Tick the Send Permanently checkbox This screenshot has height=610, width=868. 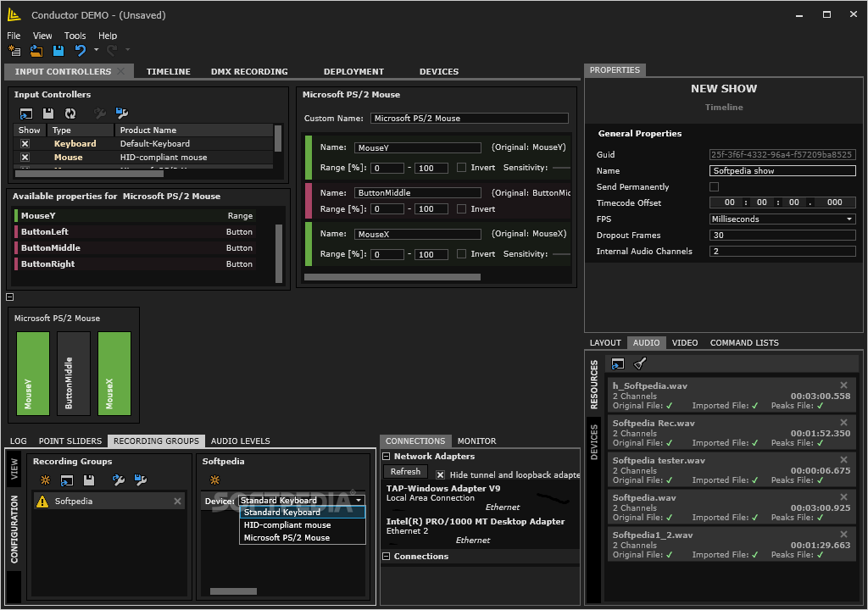[714, 186]
